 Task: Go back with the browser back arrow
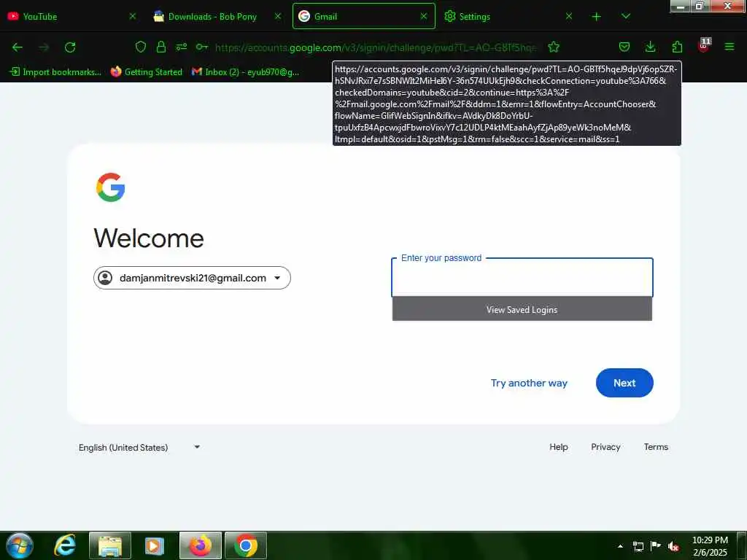(18, 47)
